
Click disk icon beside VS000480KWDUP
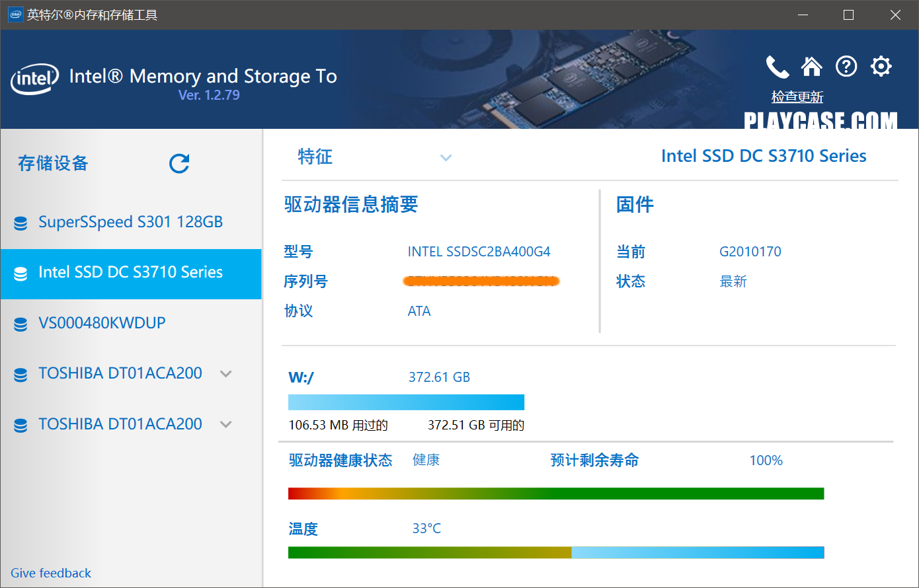point(20,324)
